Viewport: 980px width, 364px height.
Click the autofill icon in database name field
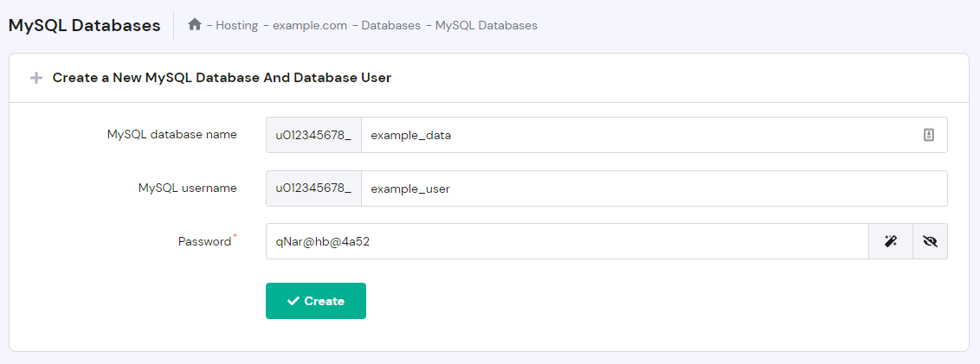pyautogui.click(x=928, y=135)
